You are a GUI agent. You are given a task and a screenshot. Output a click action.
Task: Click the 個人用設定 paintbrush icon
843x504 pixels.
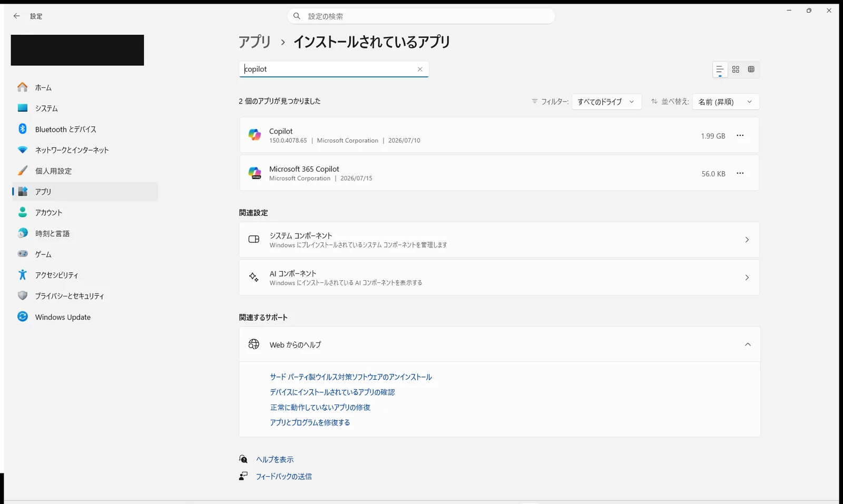(22, 171)
